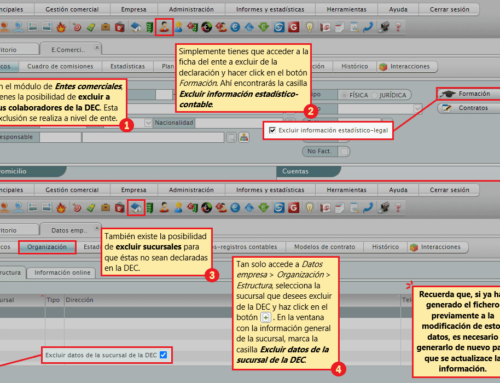The height and width of the screenshot is (383, 500).
Task: Click the lightbulb icon in the lower toolbar
Action: pyautogui.click(x=310, y=208)
